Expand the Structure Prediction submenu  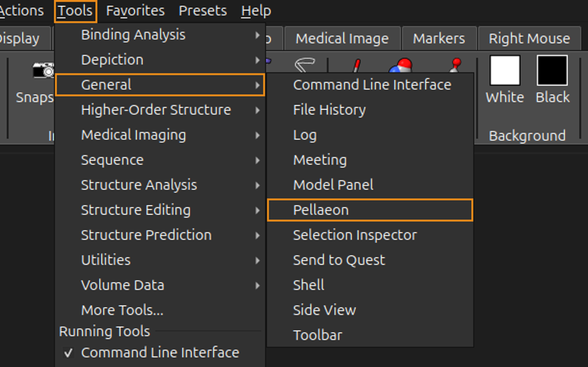click(x=160, y=235)
